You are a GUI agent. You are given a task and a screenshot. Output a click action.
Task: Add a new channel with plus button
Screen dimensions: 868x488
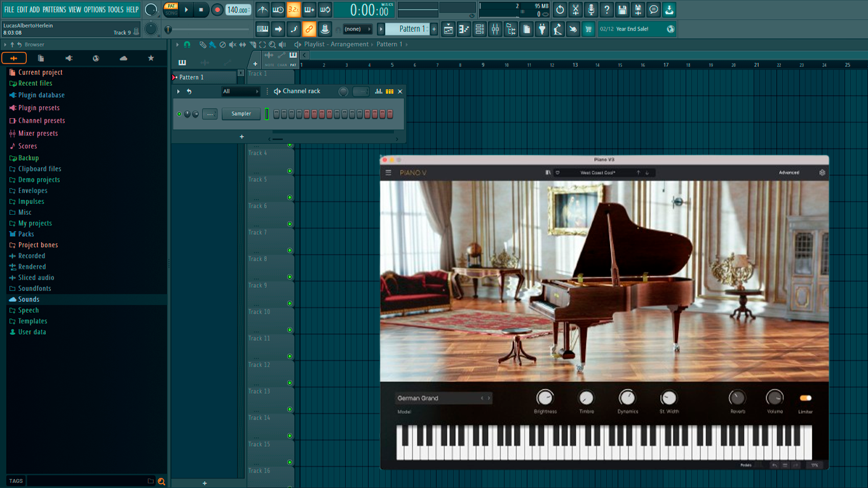tap(241, 137)
